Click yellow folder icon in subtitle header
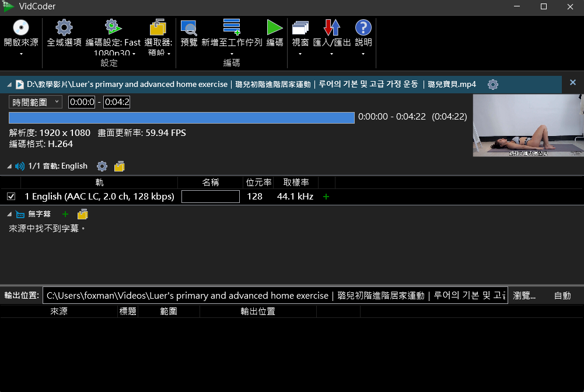The width and height of the screenshot is (584, 392). point(83,214)
